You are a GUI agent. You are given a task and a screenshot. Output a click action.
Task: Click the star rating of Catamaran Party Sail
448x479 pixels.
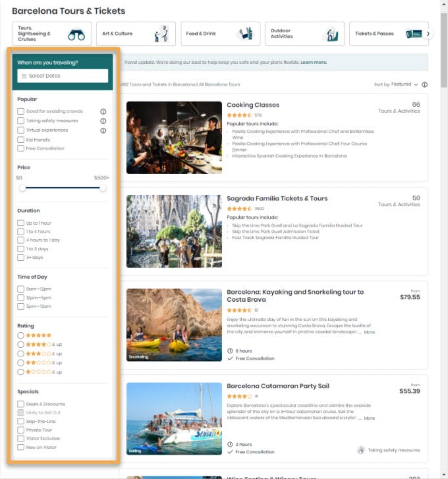point(239,396)
